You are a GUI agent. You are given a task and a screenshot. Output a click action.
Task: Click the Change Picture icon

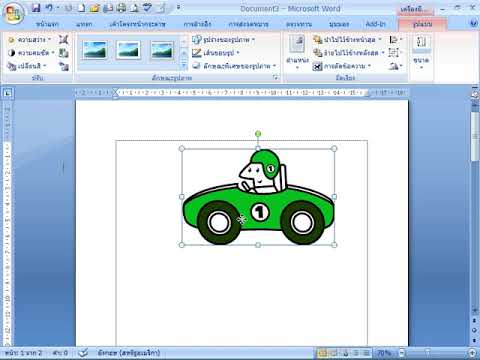point(63,53)
